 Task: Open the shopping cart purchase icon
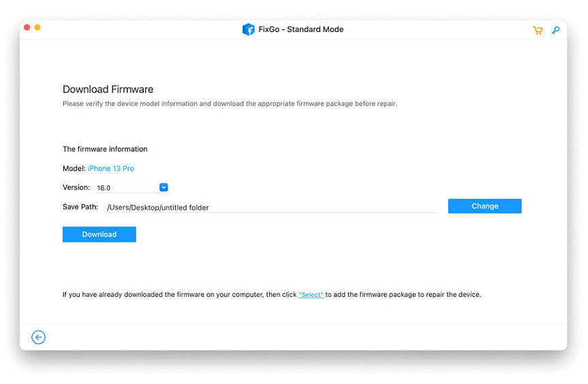538,31
